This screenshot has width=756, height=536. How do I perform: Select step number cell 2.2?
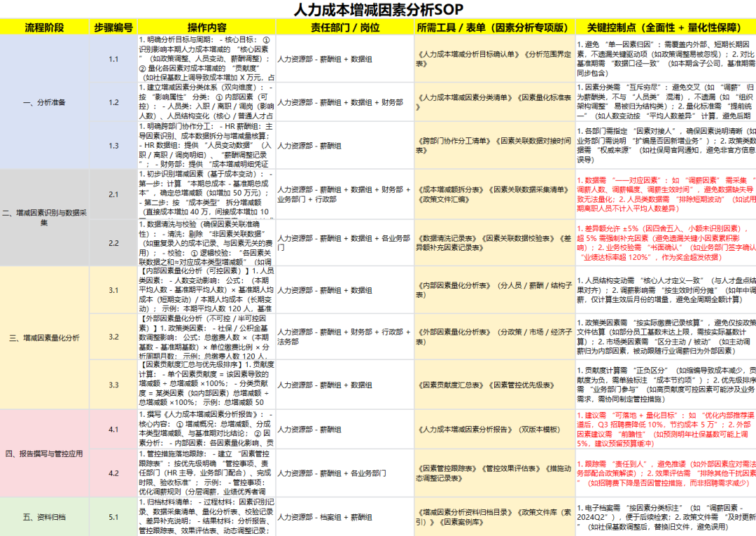point(113,243)
